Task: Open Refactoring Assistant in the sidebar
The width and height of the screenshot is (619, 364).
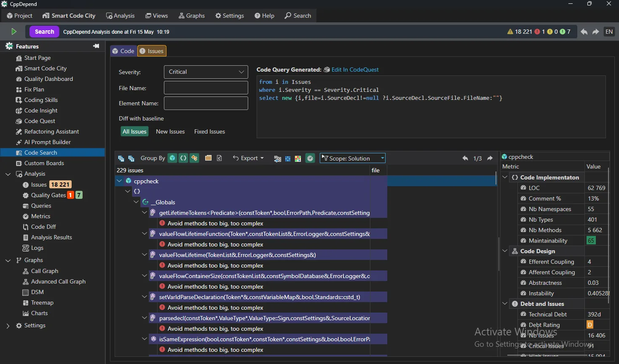Action: [51, 131]
